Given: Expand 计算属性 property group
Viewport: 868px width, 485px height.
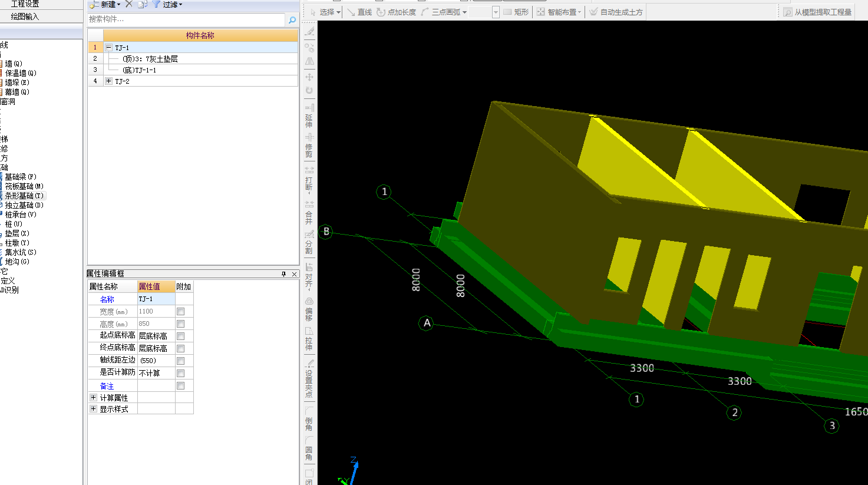Looking at the screenshot, I should click(93, 397).
